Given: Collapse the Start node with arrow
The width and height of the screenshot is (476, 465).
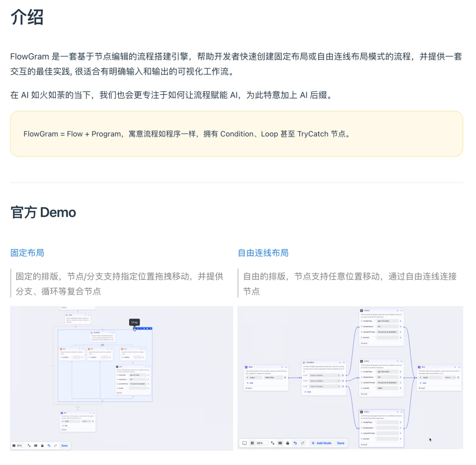Looking at the screenshot, I should pos(282,367).
